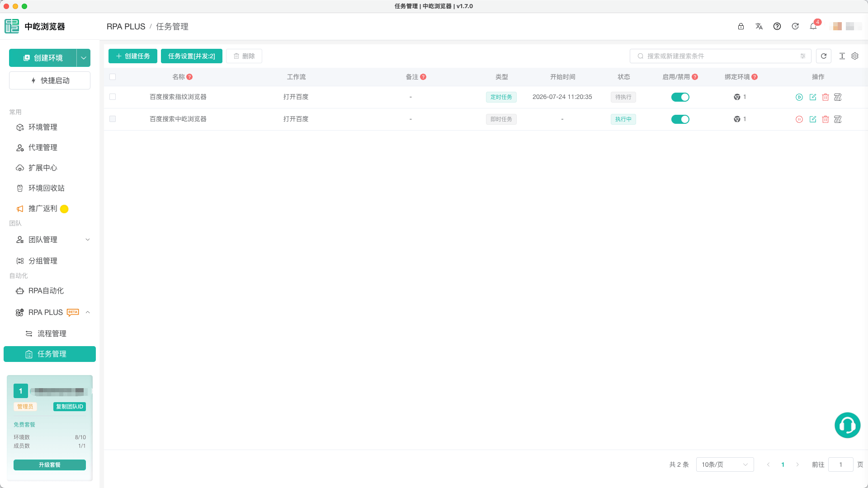Open 任务设置[并发:2] settings

click(x=192, y=56)
